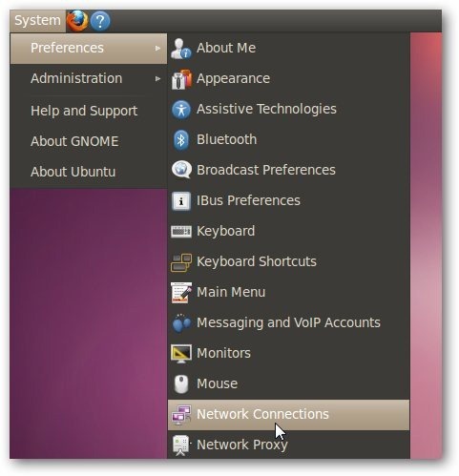Screen dimensions: 459x476
Task: Click the Mouse icon in the menu
Action: click(x=181, y=383)
